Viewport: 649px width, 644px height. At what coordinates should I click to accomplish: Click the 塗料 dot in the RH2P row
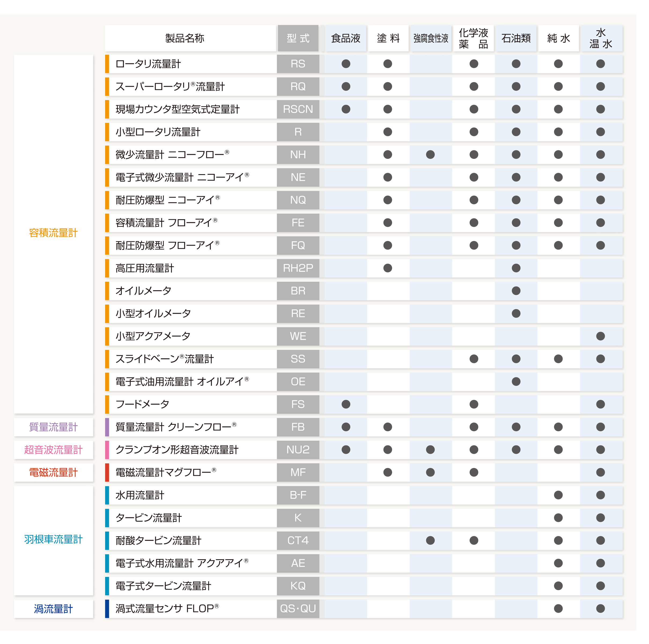(x=388, y=268)
